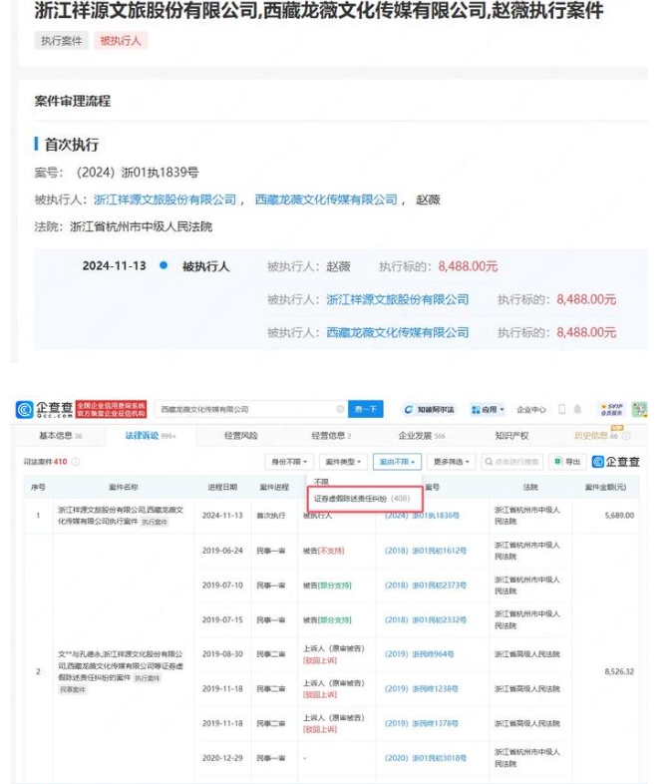
Task: Open the 案件类型 filter dropdown
Action: coord(343,462)
